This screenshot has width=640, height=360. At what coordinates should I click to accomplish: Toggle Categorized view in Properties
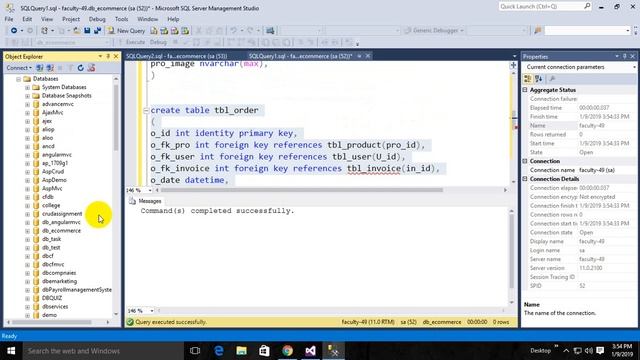pos(528,79)
